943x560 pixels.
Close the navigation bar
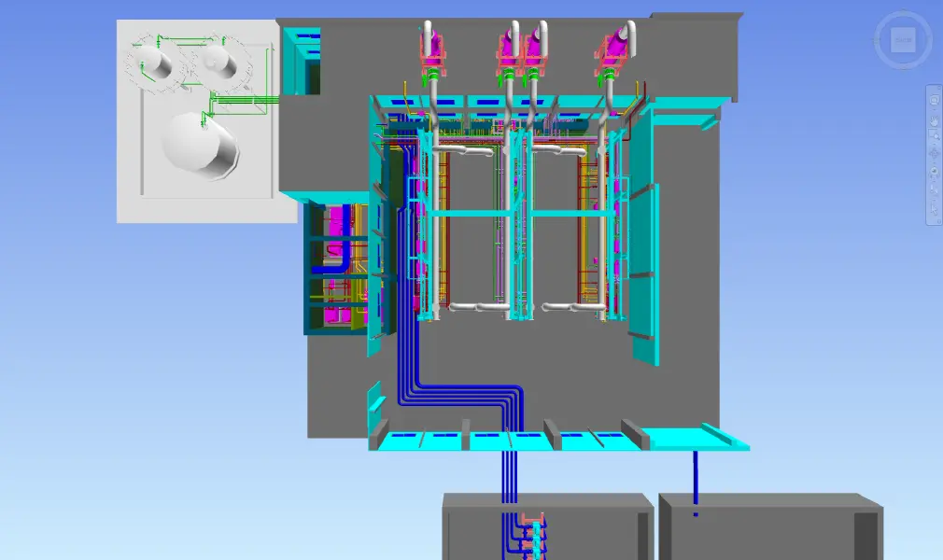934,89
